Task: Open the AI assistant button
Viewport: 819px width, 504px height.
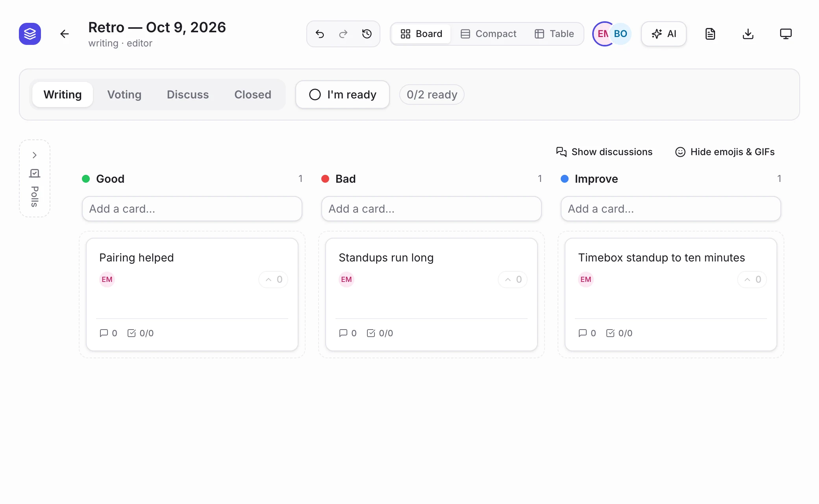Action: tap(664, 34)
